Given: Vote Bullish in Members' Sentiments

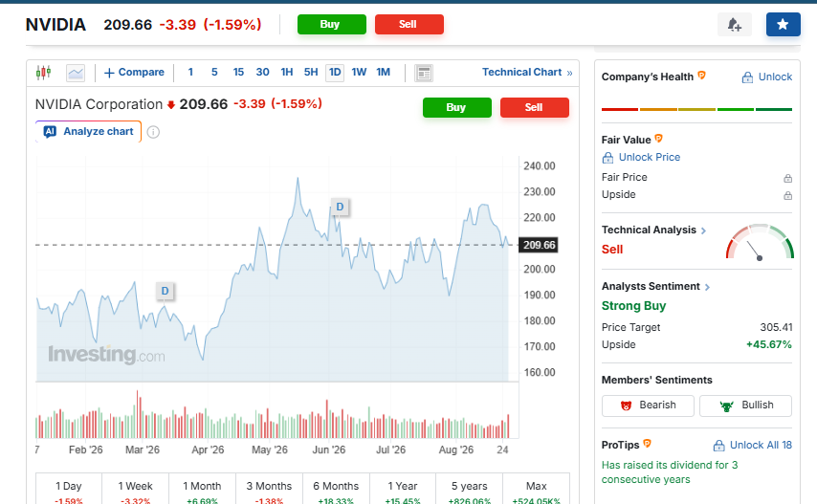Looking at the screenshot, I should [745, 405].
